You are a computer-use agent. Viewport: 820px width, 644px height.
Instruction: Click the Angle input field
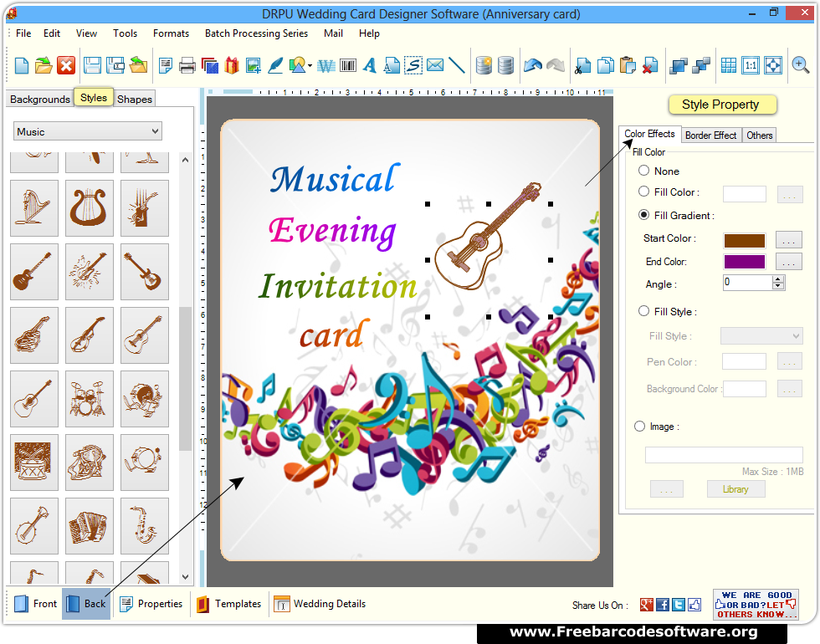tap(748, 283)
